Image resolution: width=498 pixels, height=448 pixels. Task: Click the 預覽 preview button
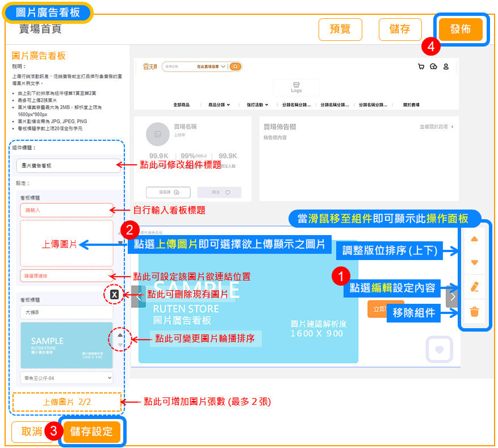click(340, 30)
